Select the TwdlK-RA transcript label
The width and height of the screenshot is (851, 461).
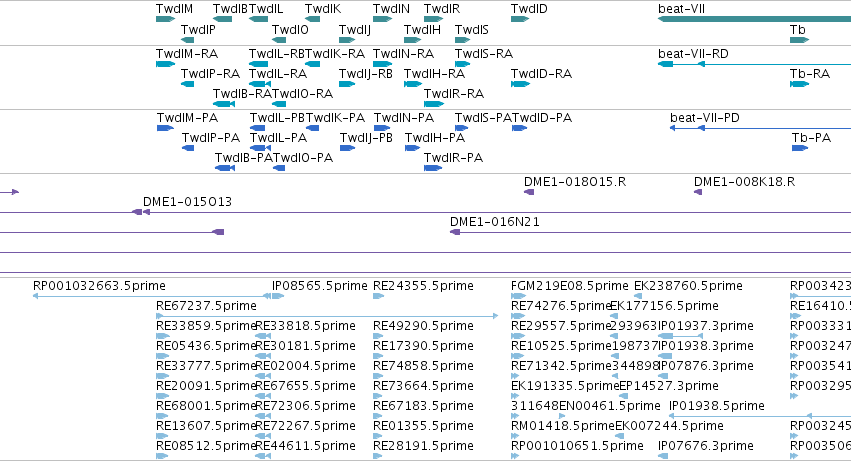coord(335,54)
